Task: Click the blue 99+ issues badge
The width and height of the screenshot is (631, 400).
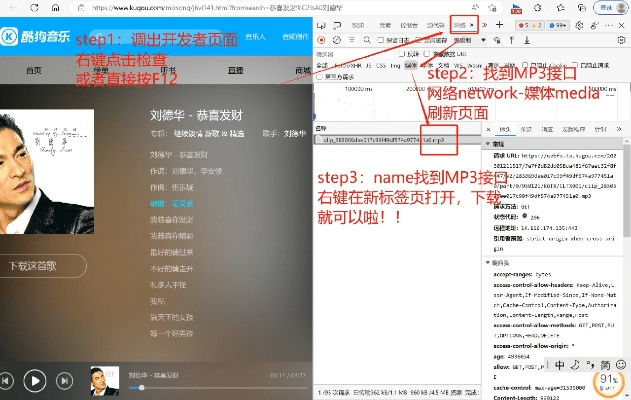Action: click(x=558, y=25)
